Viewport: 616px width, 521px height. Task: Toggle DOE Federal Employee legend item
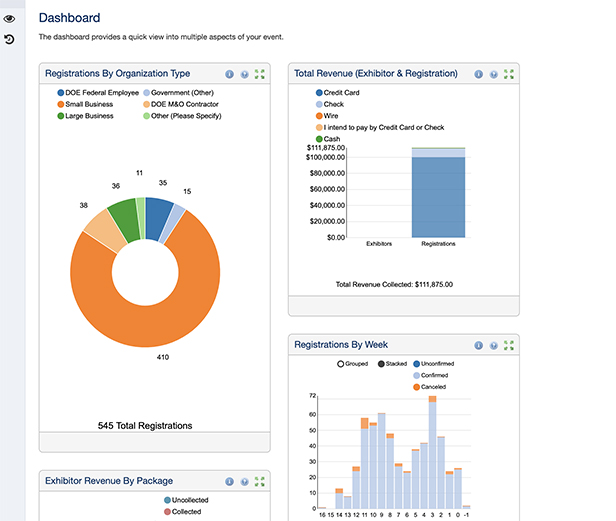pos(98,93)
